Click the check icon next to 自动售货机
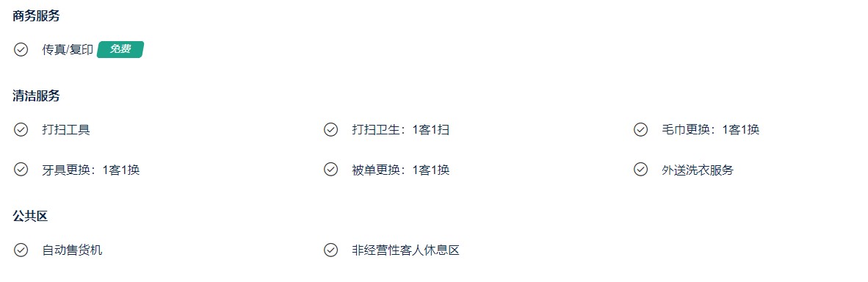The image size is (868, 282). click(x=21, y=250)
